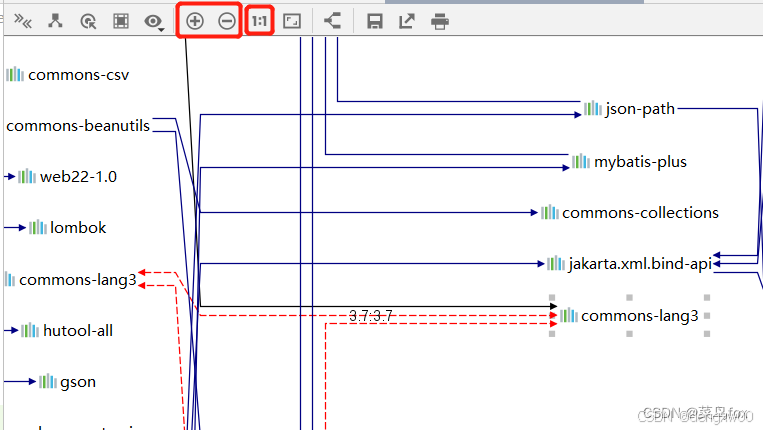
Task: Click library icon beside hutool-all
Action: coord(30,330)
